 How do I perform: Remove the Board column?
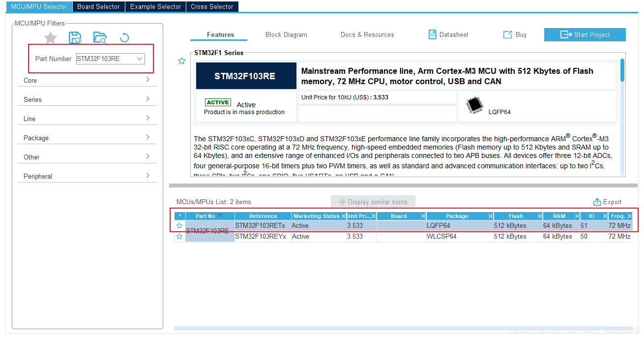tap(423, 216)
